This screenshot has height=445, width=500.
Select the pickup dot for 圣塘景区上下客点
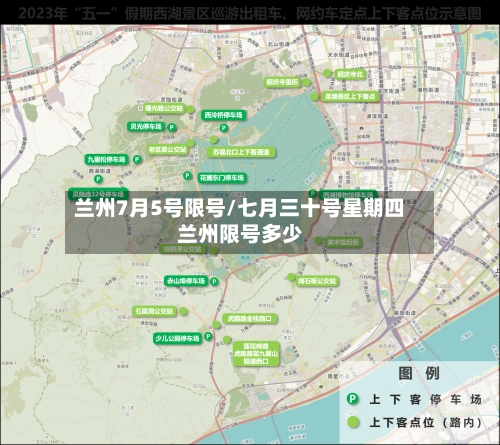click(315, 97)
